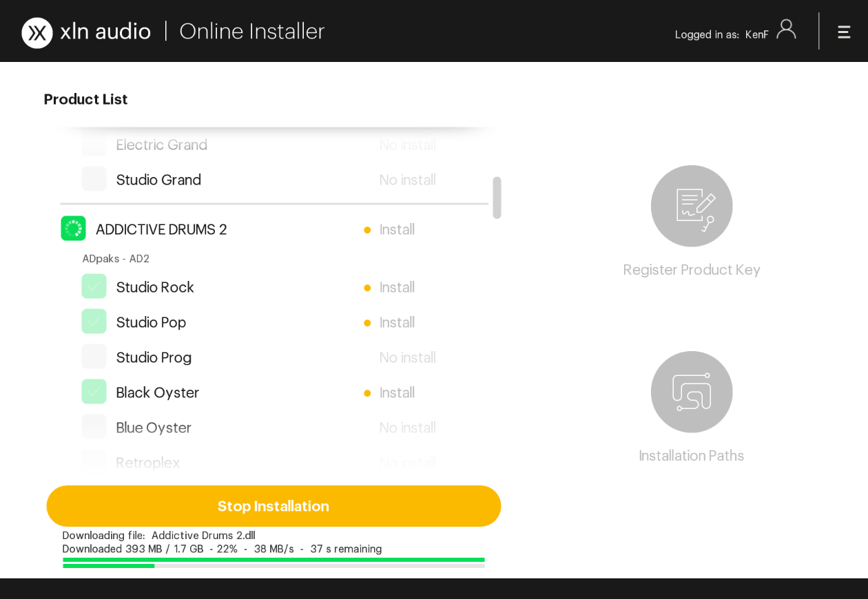
Task: Uncheck the Studio Rock checkbox
Action: (94, 286)
